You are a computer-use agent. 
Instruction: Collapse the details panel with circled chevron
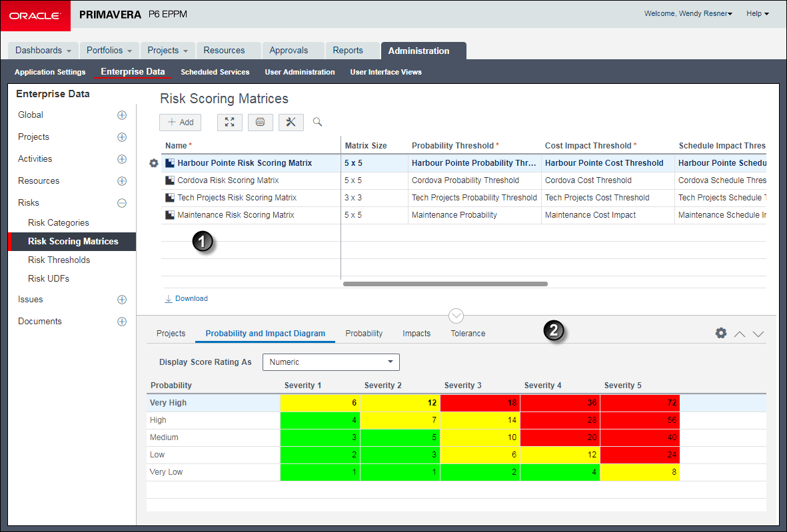pyautogui.click(x=456, y=316)
